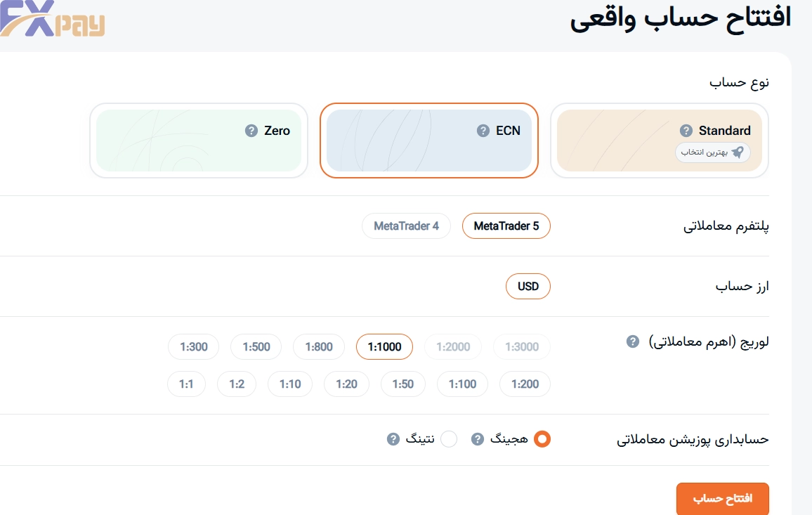Choose the Zero account type card
812x515 pixels.
point(199,141)
